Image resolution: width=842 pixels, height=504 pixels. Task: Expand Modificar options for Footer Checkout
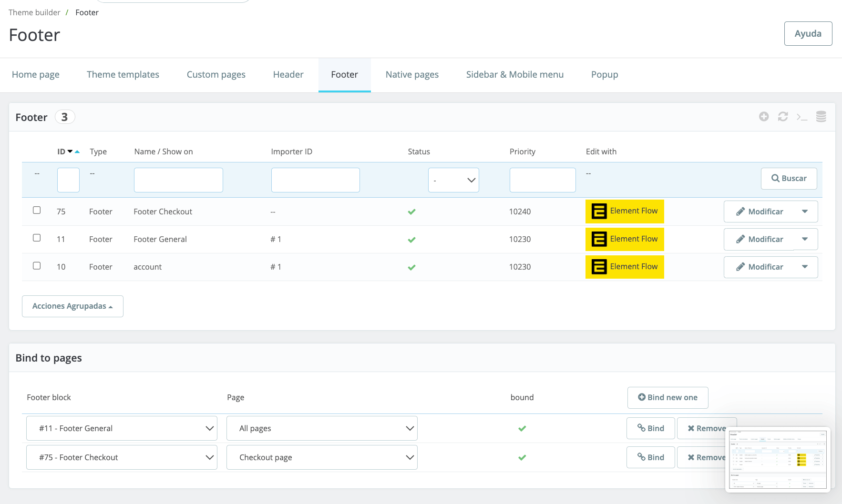[x=805, y=212]
